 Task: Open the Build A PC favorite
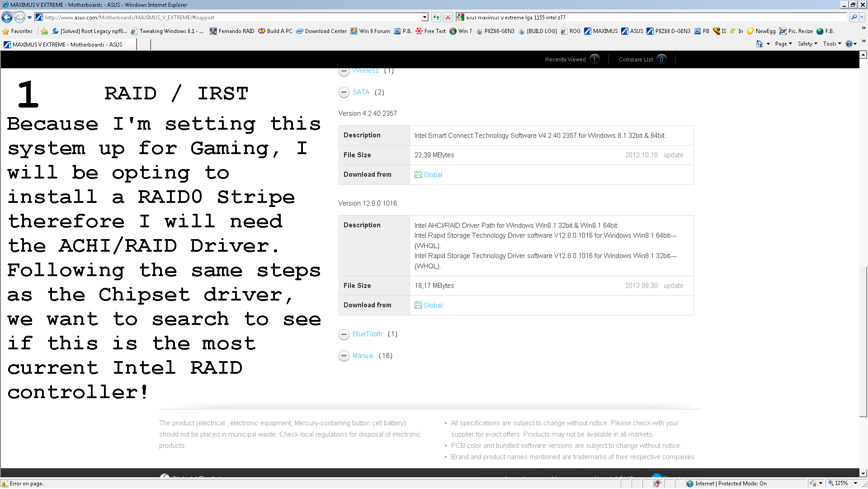[x=275, y=31]
